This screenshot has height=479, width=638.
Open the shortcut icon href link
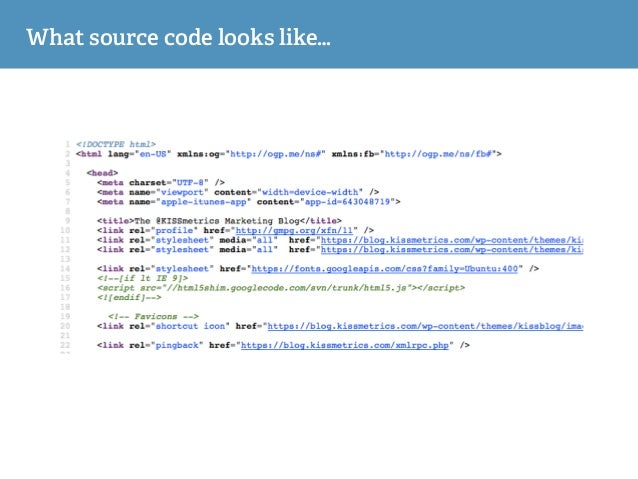425,326
